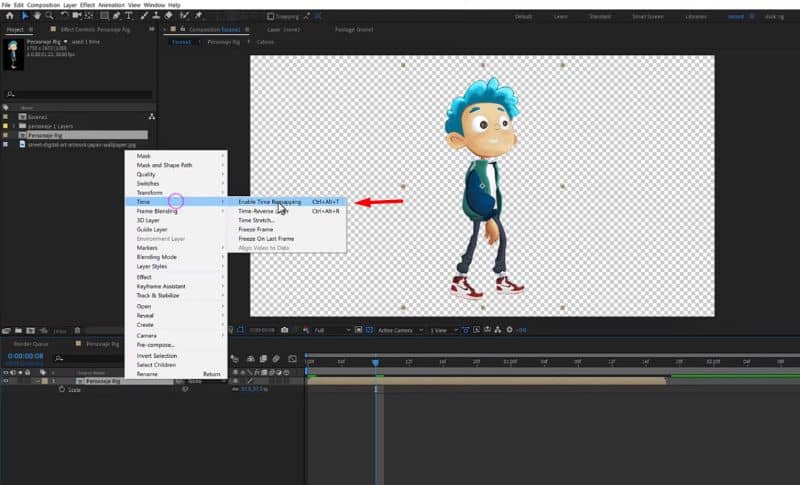
Task: Select the Zoom magnifier tool
Action: coord(48,16)
